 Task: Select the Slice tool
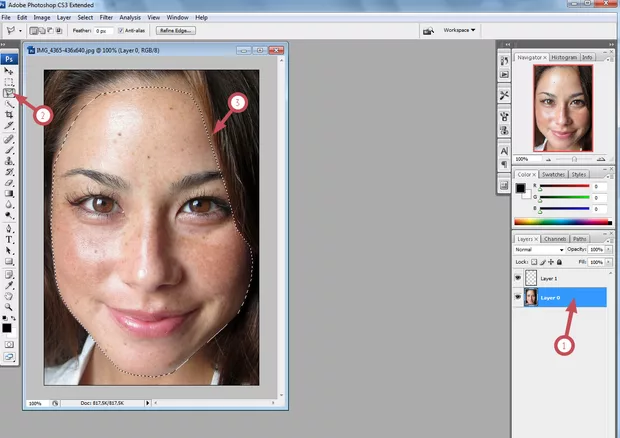[9, 125]
